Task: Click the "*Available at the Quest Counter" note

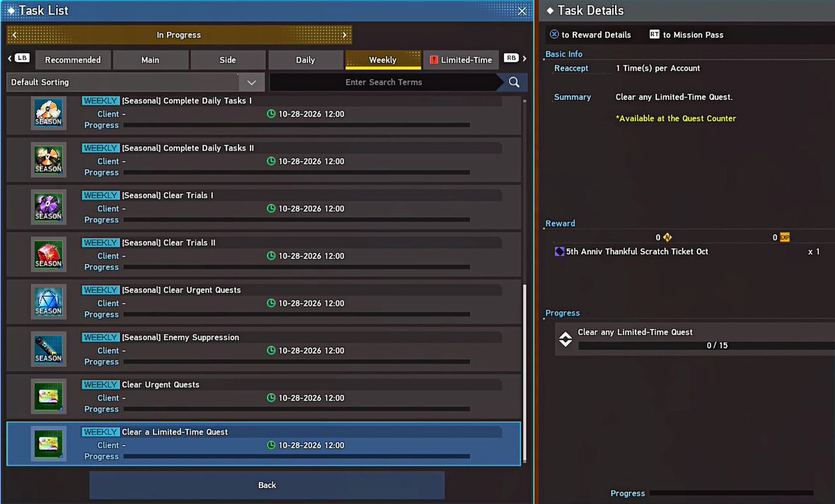Action: coord(676,118)
